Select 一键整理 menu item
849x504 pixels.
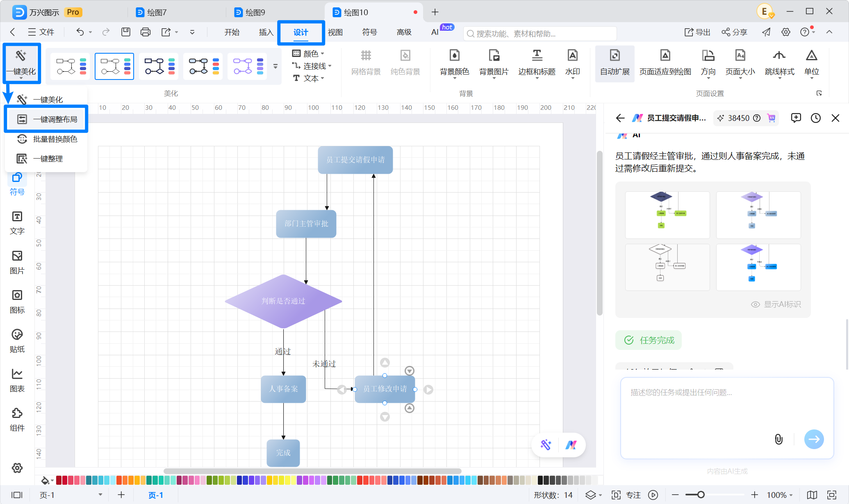click(46, 159)
